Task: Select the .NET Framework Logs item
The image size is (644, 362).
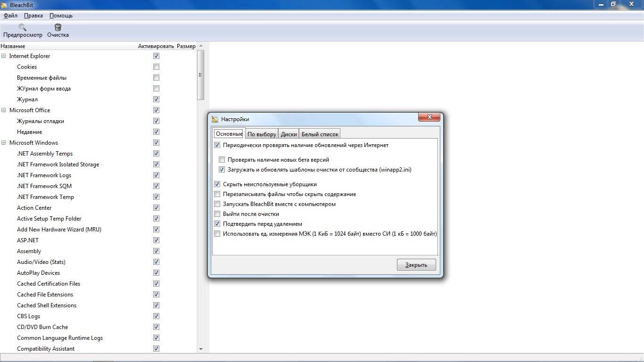Action: pos(44,175)
